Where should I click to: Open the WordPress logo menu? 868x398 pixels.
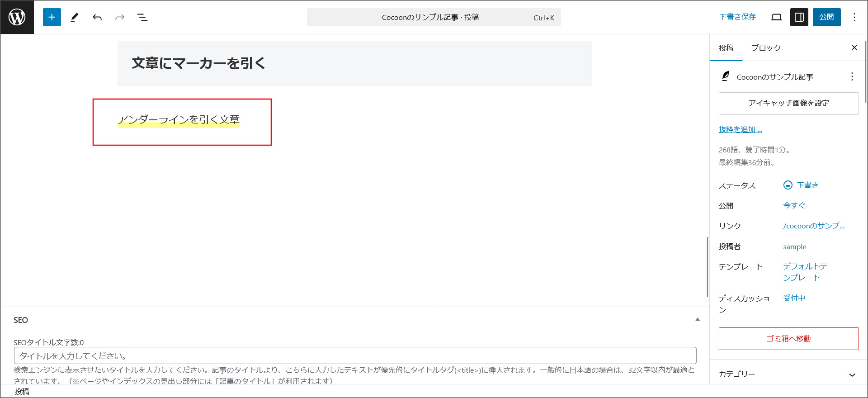coord(17,17)
